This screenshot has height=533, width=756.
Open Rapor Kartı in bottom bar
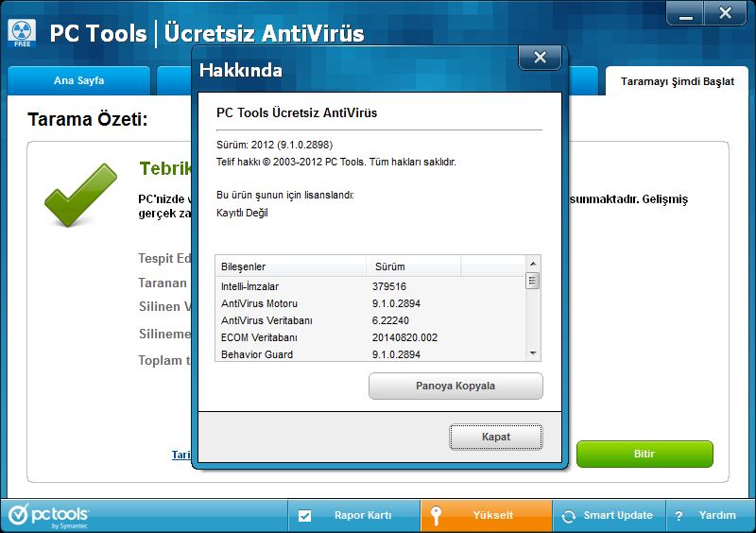[x=353, y=516]
